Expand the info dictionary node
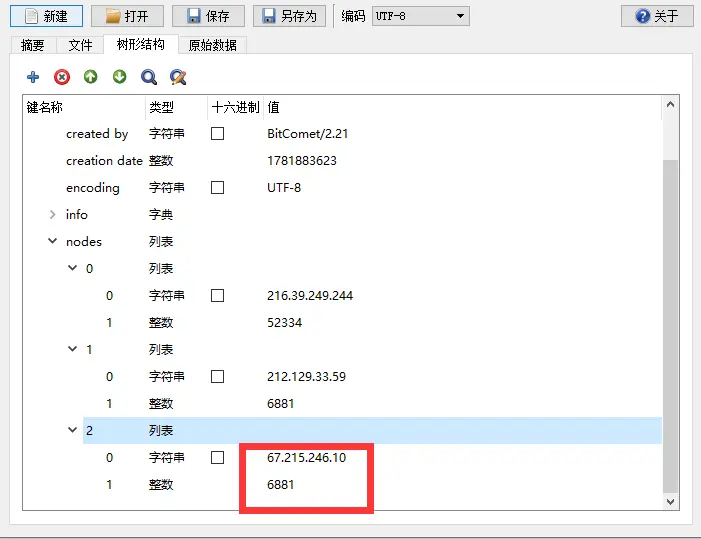Image resolution: width=701 pixels, height=539 pixels. [52, 215]
